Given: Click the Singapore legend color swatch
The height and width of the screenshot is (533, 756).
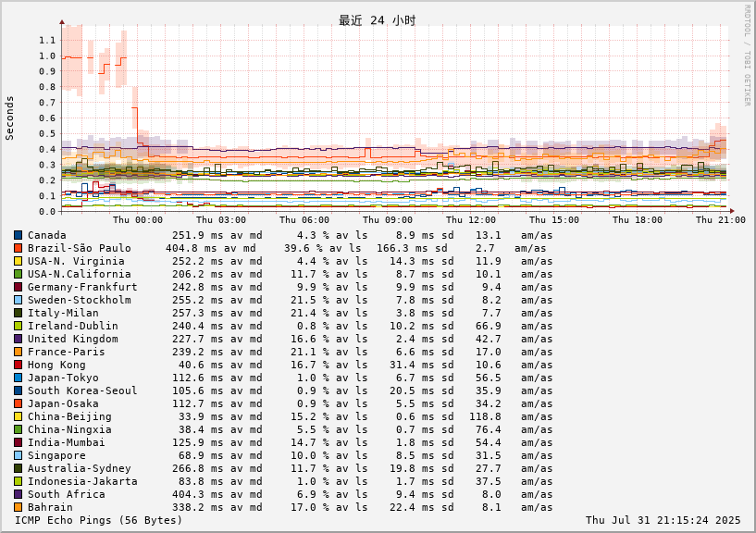Looking at the screenshot, I should 18,455.
